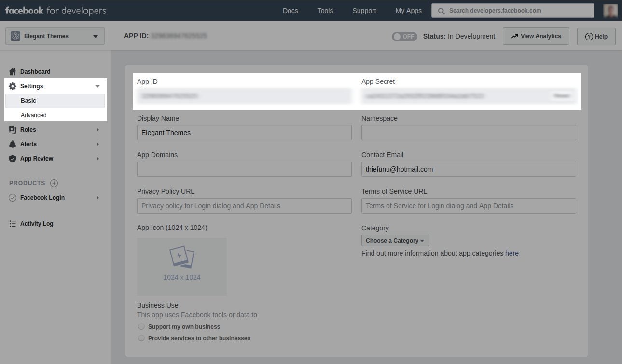This screenshot has width=622, height=364.
Task: Open Activity Log via its list icon
Action: (x=13, y=223)
